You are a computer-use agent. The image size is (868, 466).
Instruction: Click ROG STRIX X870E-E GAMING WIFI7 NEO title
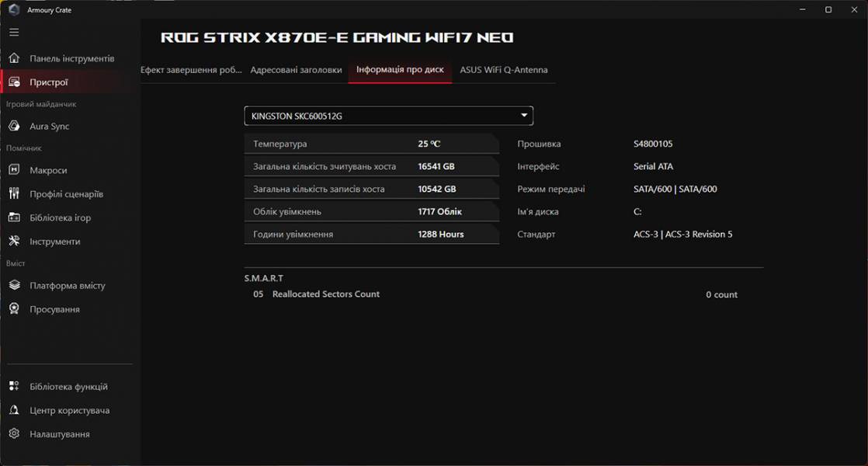(x=337, y=37)
